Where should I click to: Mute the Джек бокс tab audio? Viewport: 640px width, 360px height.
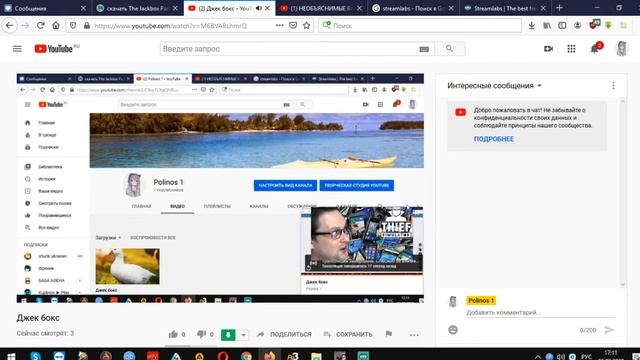pyautogui.click(x=258, y=8)
